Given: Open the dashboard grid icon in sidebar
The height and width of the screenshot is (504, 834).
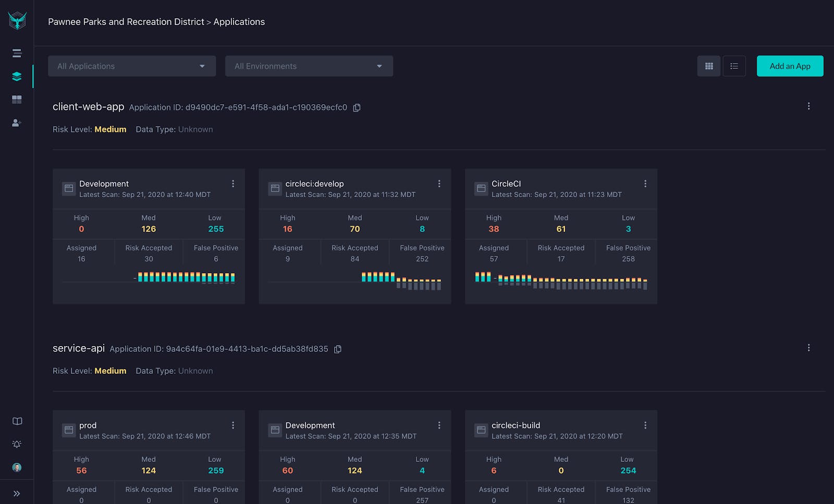Looking at the screenshot, I should coord(17,100).
